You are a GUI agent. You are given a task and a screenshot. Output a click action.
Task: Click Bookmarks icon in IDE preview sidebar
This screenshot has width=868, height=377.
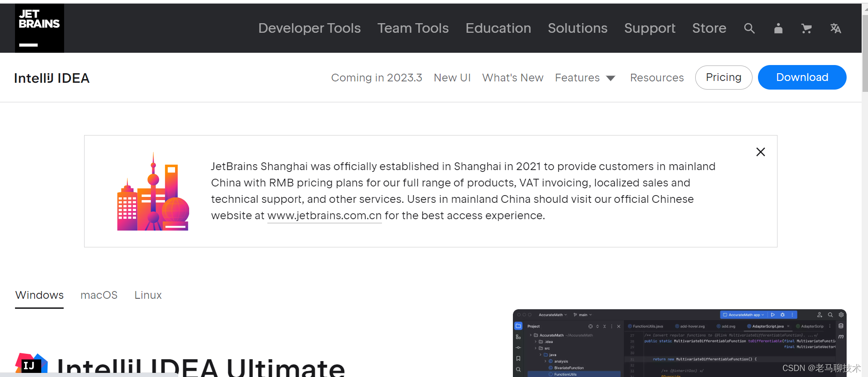518,358
